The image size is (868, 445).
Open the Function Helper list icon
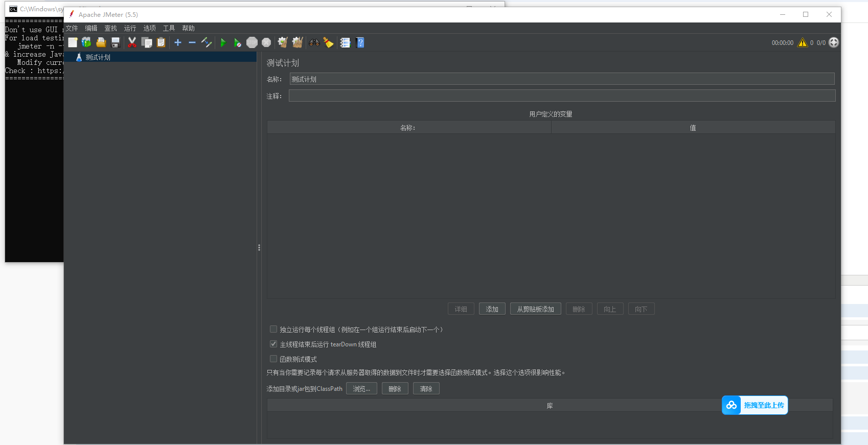pos(345,42)
